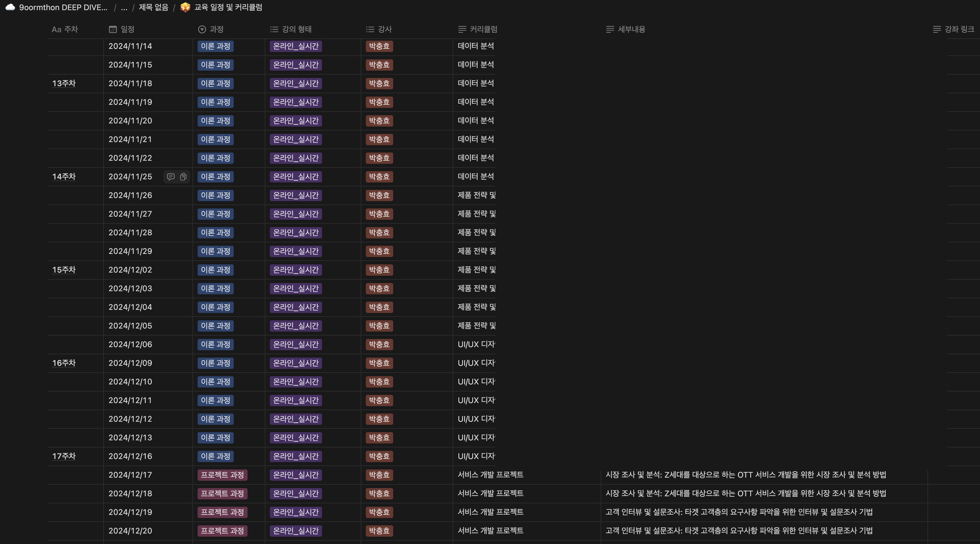Select the 2024/12/16 date cell
The image size is (980, 544).
click(148, 456)
